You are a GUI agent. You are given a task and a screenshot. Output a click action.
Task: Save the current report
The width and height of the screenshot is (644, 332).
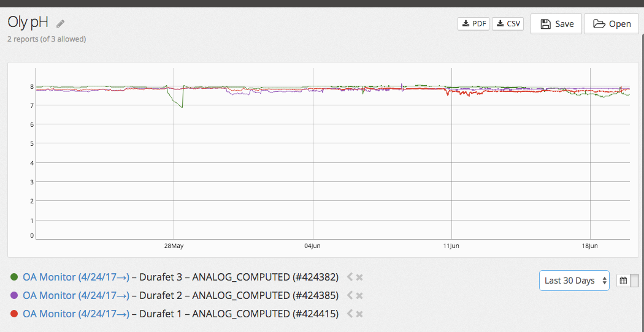(556, 24)
